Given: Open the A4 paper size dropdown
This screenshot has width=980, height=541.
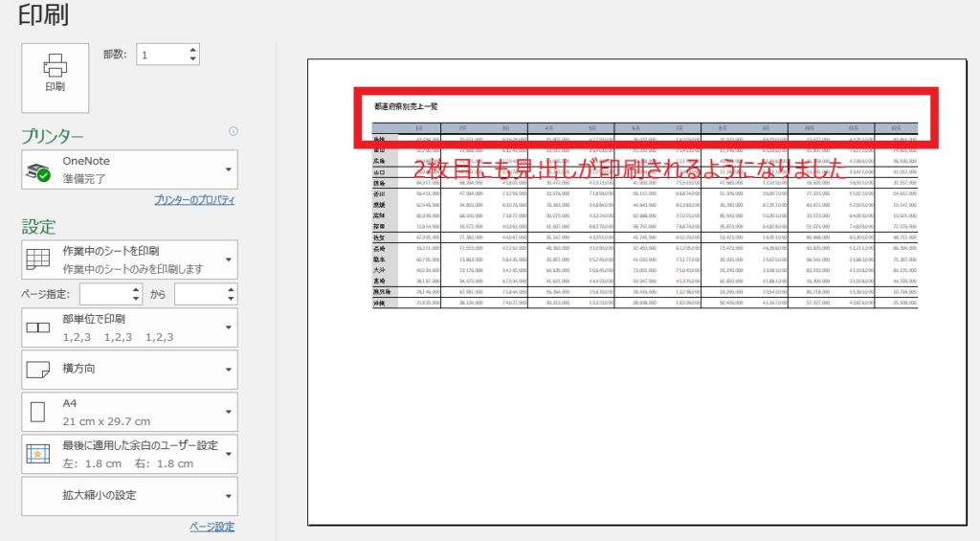Looking at the screenshot, I should coord(129,412).
